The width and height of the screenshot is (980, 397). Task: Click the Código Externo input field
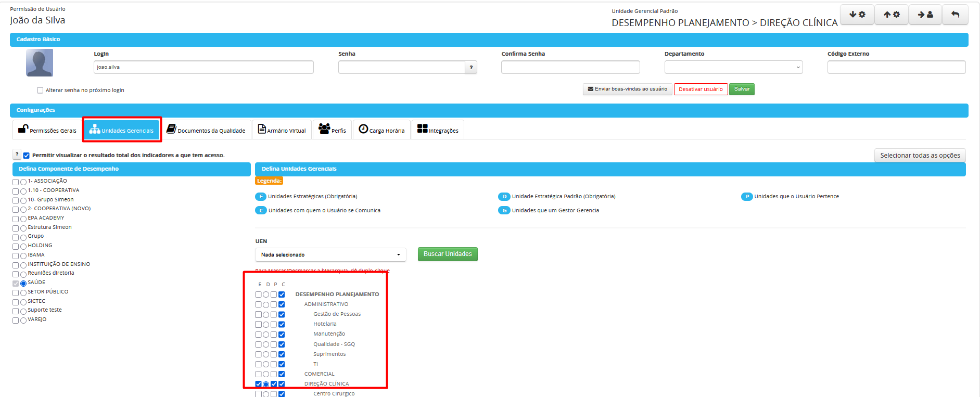pos(896,67)
